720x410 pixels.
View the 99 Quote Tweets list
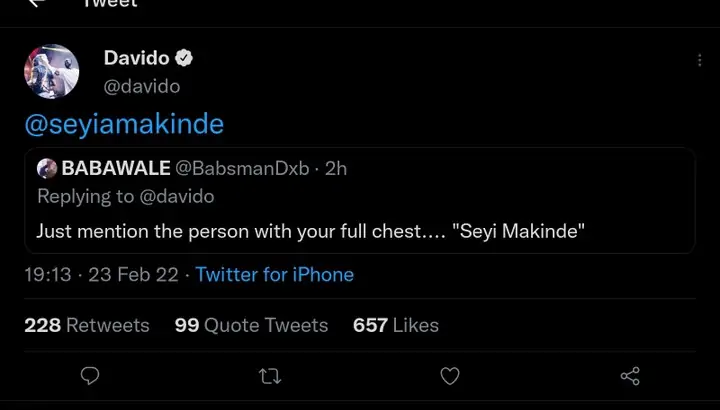click(x=251, y=325)
